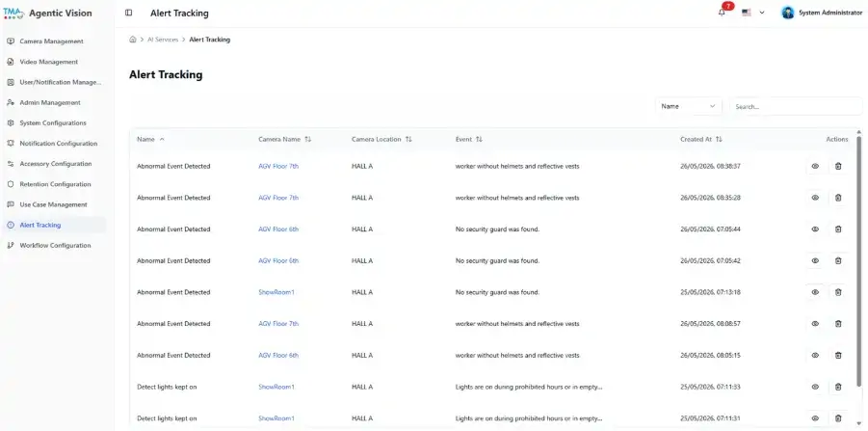The height and width of the screenshot is (431, 868).
Task: Sort by Created At column
Action: pos(700,140)
